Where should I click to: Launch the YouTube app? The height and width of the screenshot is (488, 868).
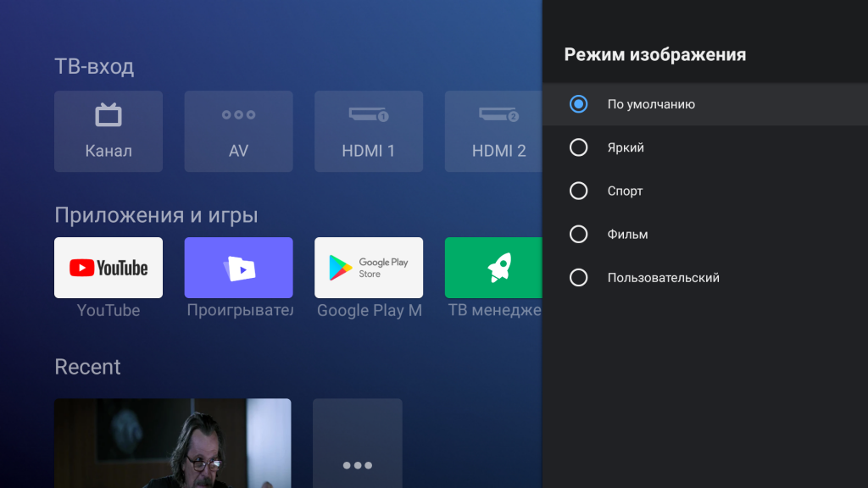coord(108,268)
